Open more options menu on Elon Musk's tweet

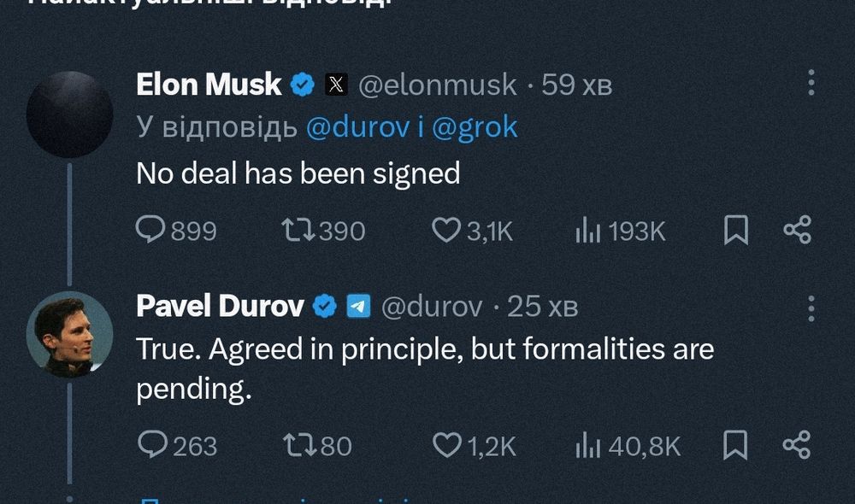click(811, 83)
